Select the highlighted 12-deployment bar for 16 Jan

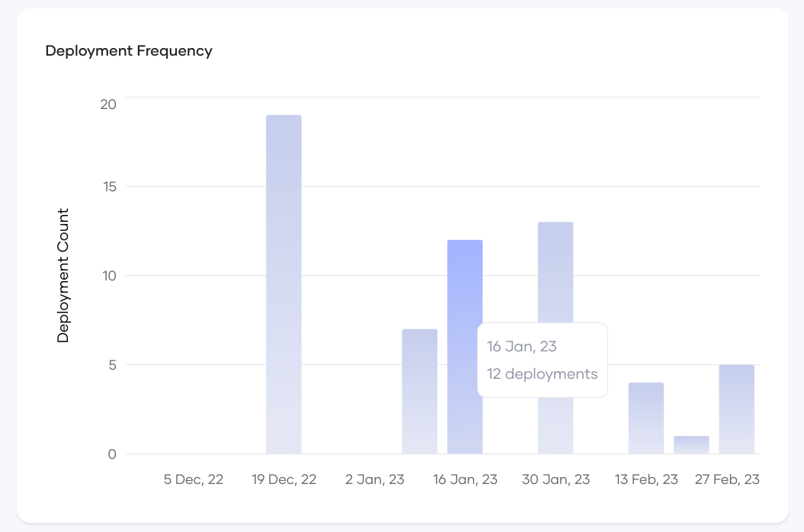point(465,347)
